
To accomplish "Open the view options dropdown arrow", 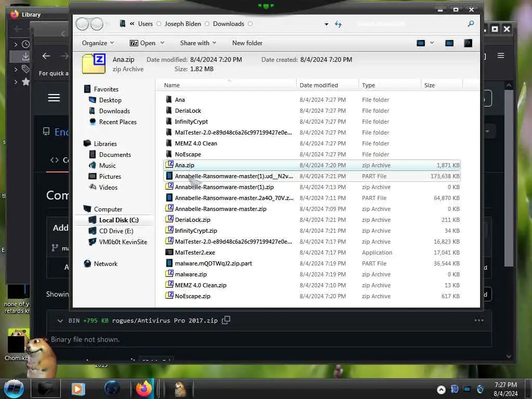I will 432,43.
